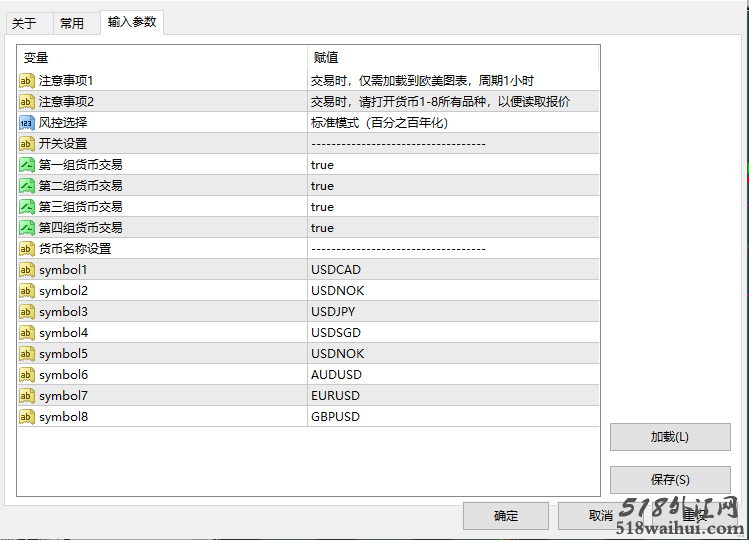
Task: Select the AUDUSD value cell
Action: click(453, 375)
